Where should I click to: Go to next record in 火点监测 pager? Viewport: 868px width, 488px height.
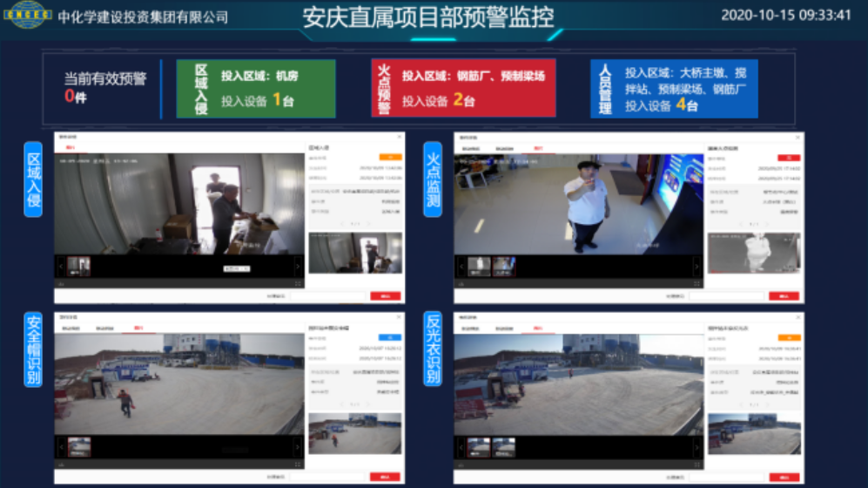767,224
